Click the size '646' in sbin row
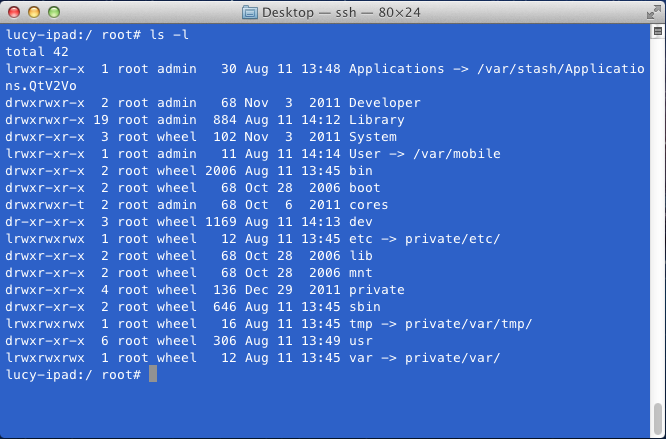 pyautogui.click(x=225, y=307)
